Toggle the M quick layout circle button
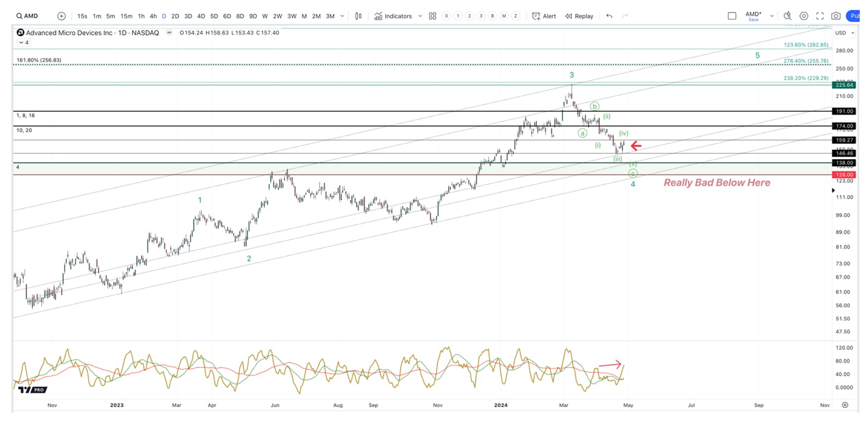 tap(504, 16)
